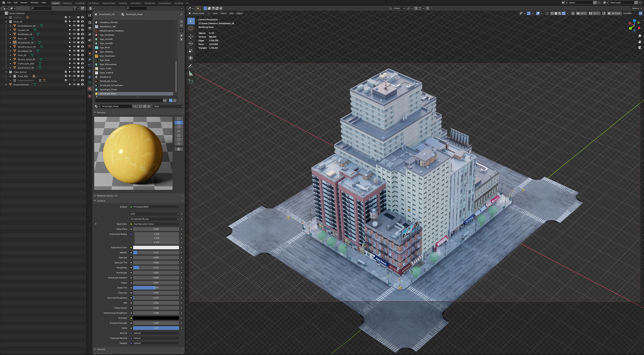Toggle selectable arrow for Tents_06
Image resolution: width=644 pixels, height=355 pixels.
pos(70,55)
